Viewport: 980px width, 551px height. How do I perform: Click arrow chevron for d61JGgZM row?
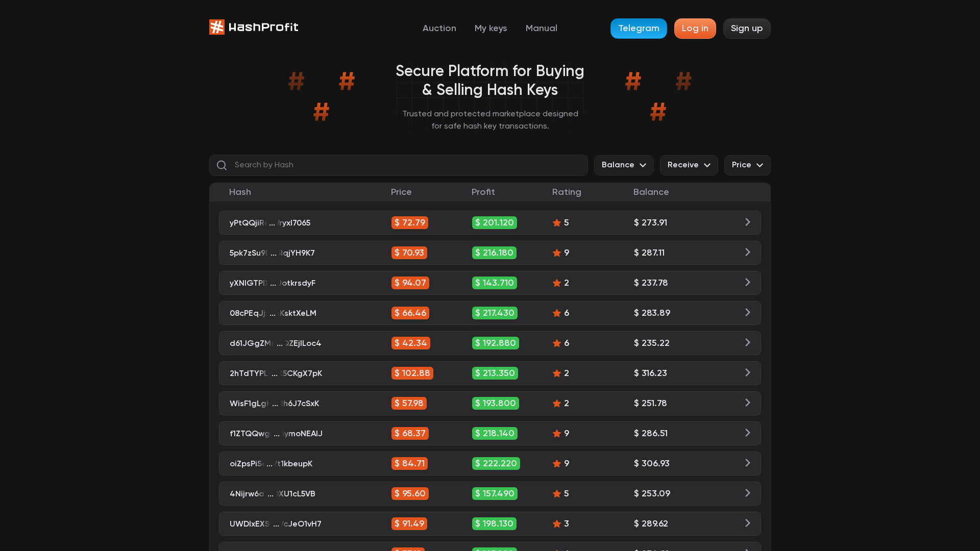747,342
